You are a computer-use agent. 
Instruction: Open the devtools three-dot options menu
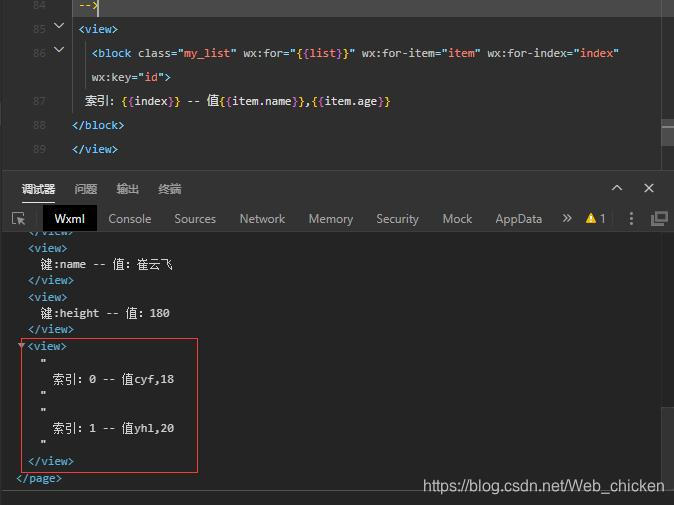coord(631,219)
